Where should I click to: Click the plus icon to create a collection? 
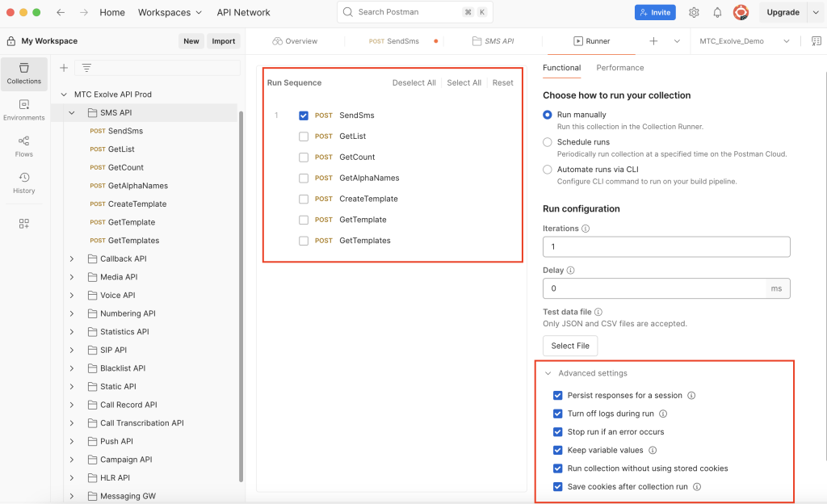(64, 68)
